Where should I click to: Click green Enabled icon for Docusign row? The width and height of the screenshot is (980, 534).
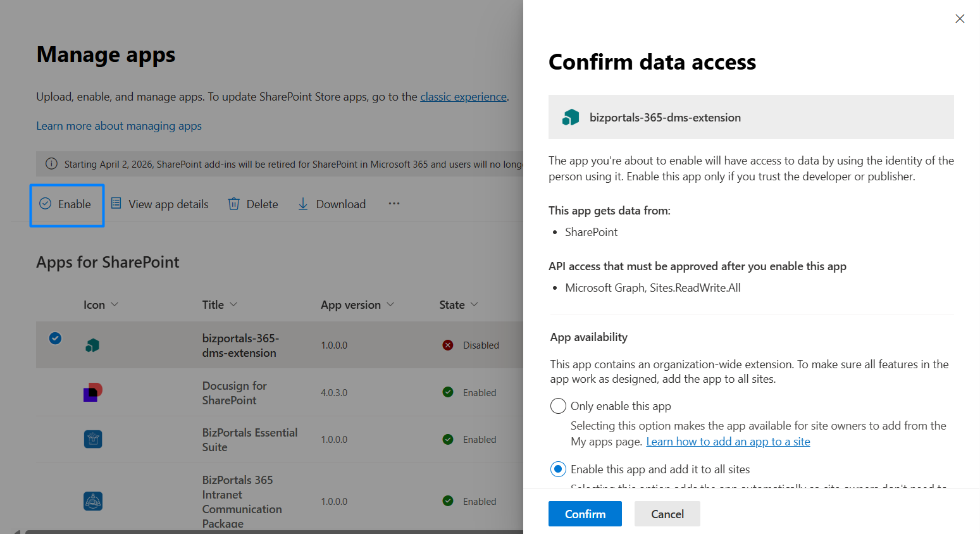click(x=448, y=392)
